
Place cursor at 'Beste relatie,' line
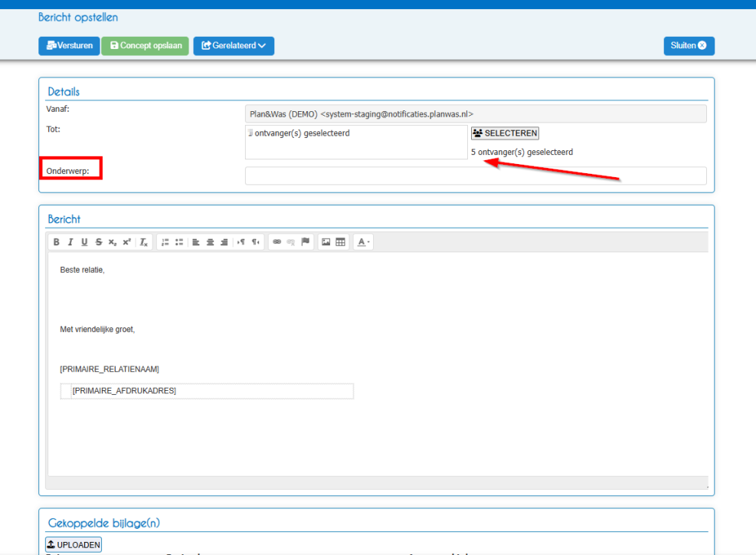point(82,271)
